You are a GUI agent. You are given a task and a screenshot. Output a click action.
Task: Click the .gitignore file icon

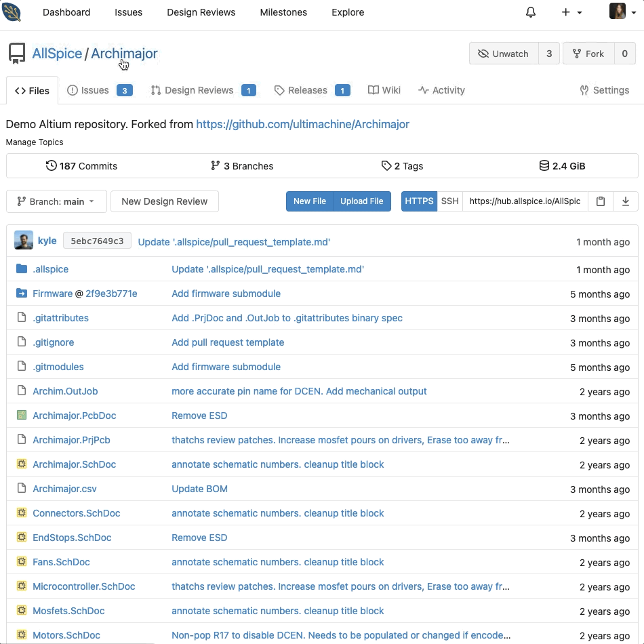pos(22,342)
